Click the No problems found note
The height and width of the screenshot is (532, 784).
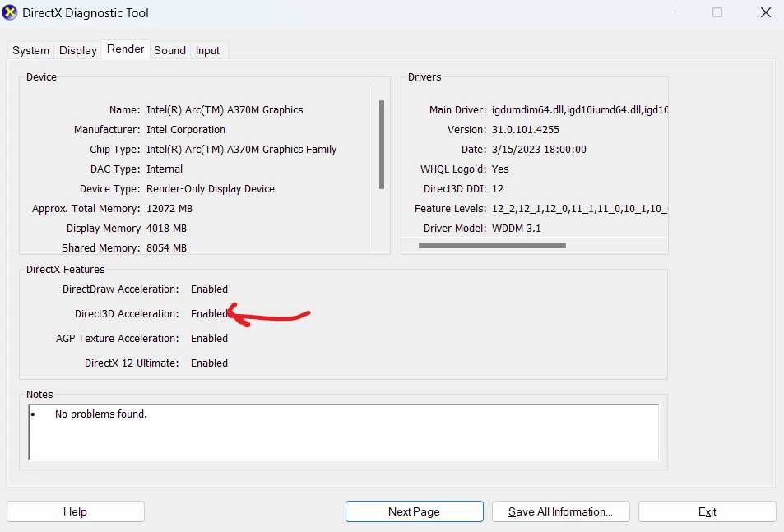click(101, 414)
